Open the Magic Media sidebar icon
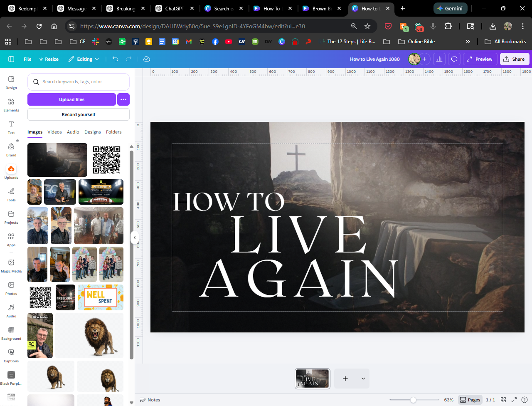The height and width of the screenshot is (406, 532). (x=11, y=265)
